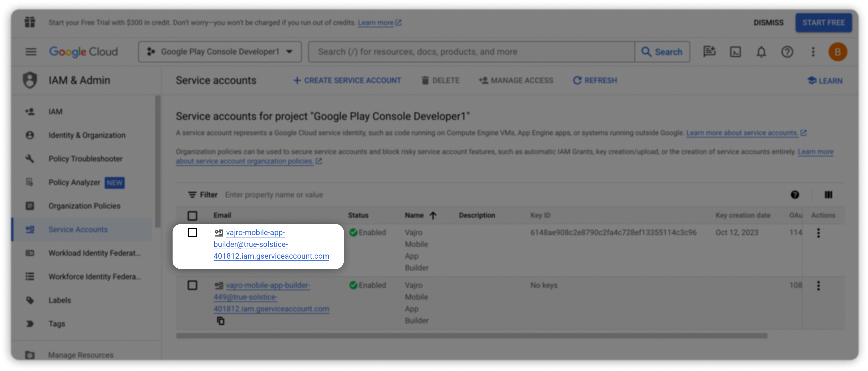This screenshot has width=868, height=371.
Task: Click Create Service Account button
Action: [347, 80]
